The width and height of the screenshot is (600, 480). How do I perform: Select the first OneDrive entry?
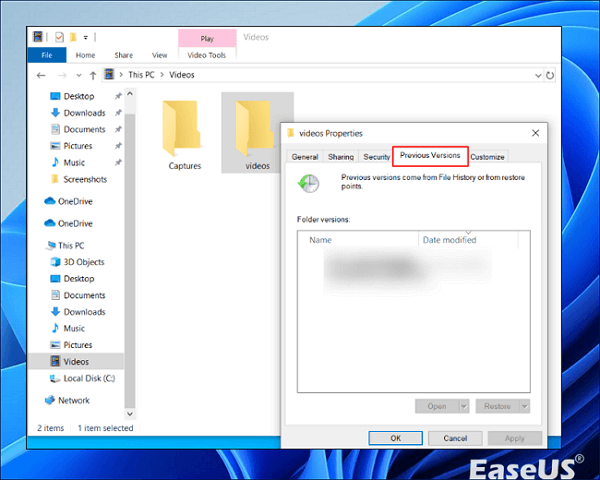click(x=75, y=201)
